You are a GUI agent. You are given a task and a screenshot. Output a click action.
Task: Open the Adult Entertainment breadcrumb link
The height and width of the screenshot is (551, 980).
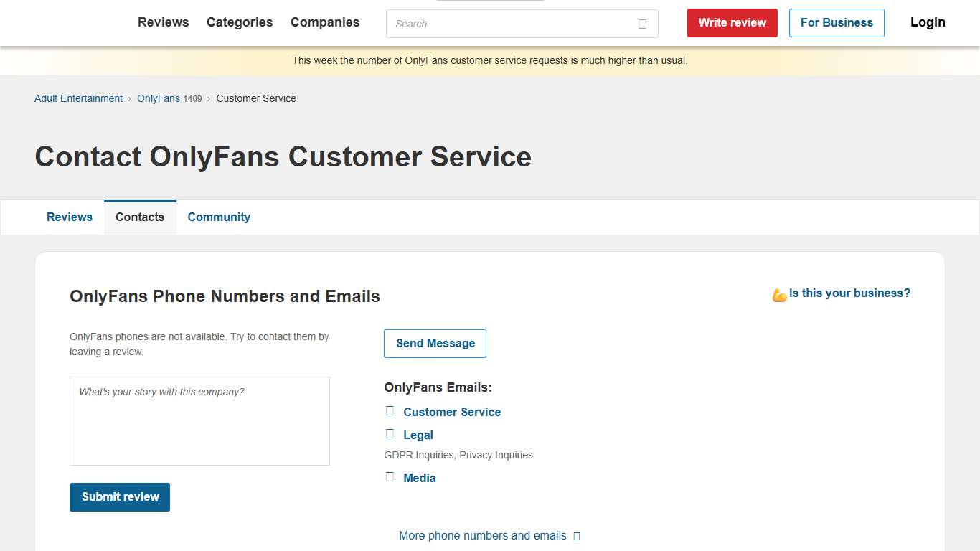point(77,98)
